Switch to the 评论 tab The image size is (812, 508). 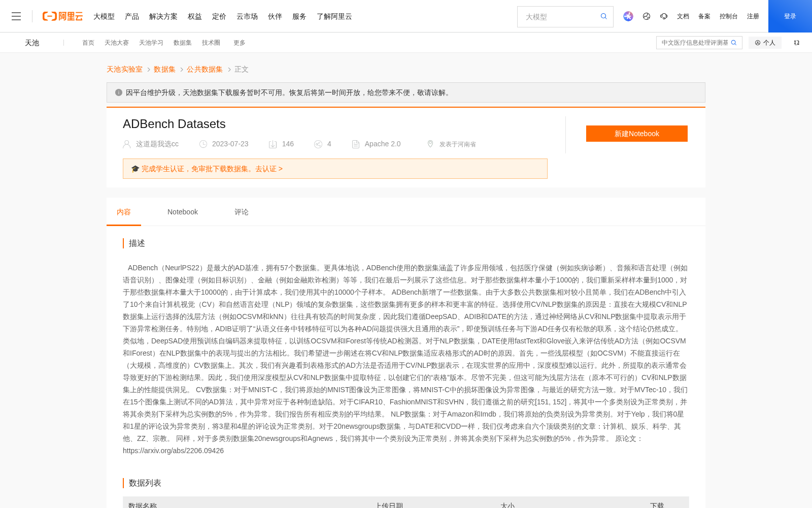tap(242, 212)
